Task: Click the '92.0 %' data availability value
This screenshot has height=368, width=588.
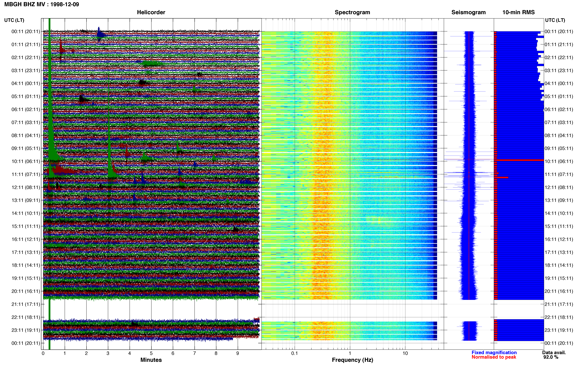Action: [x=551, y=357]
